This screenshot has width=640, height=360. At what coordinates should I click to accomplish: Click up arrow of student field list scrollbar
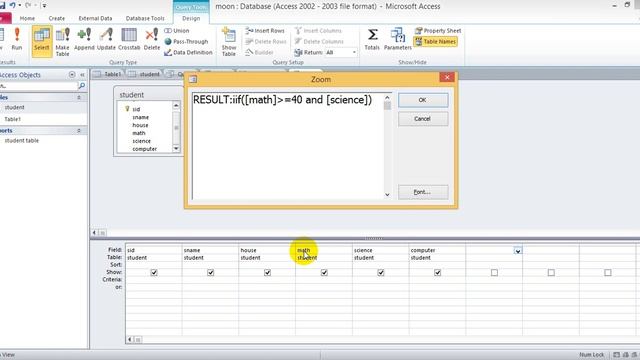pyautogui.click(x=176, y=106)
